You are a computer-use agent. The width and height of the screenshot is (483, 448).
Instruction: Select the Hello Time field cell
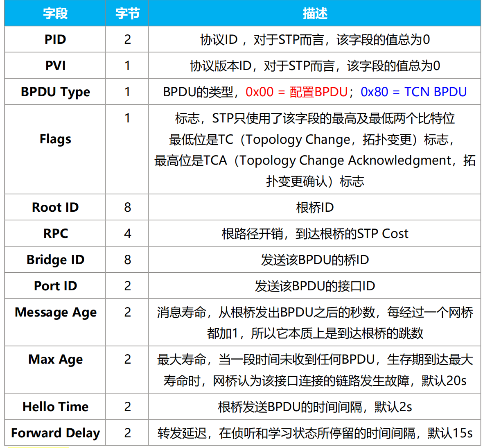tap(55, 407)
